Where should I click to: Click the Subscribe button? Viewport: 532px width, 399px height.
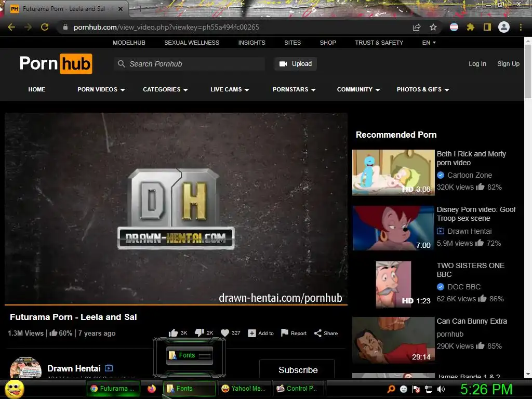[297, 369]
